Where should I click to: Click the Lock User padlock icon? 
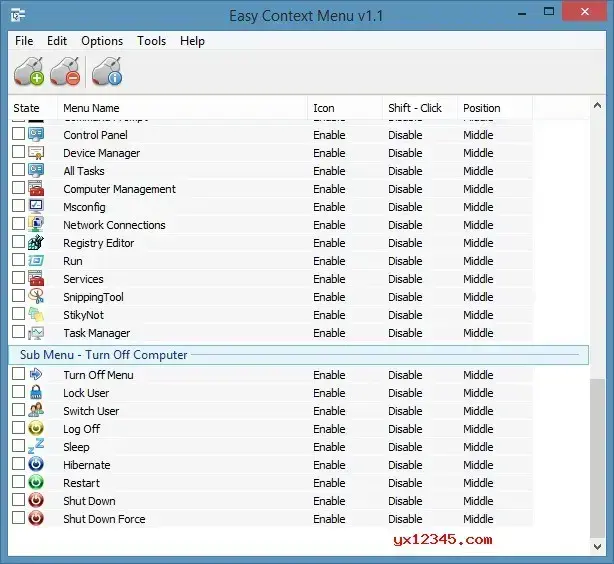(x=36, y=392)
